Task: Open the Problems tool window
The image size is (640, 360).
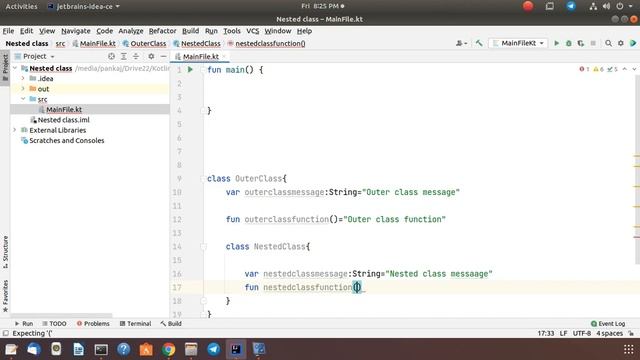Action: (x=93, y=324)
